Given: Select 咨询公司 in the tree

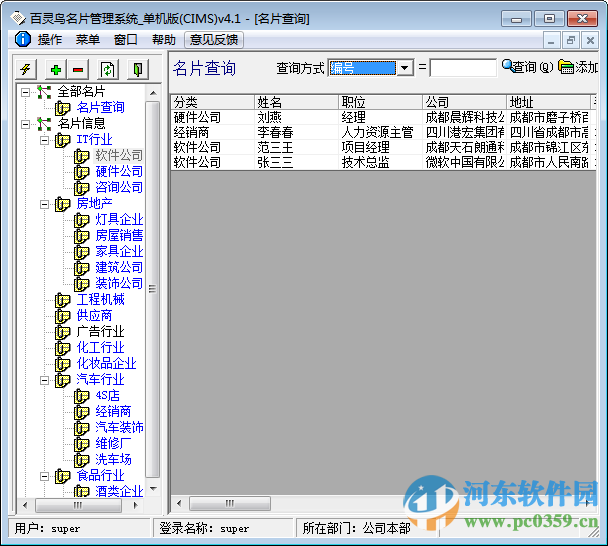Looking at the screenshot, I should [x=119, y=188].
